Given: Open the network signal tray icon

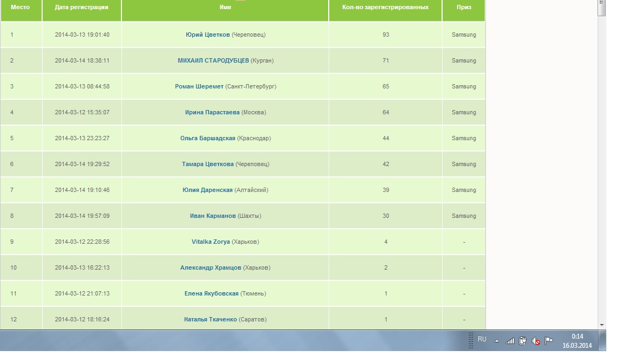Looking at the screenshot, I should (510, 341).
